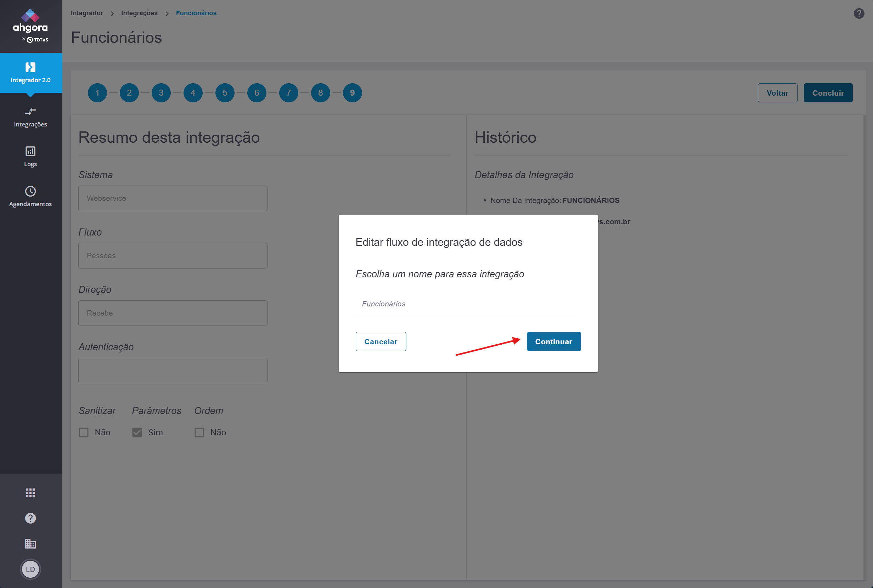This screenshot has width=873, height=588.
Task: Open the LD user avatar
Action: click(x=30, y=569)
